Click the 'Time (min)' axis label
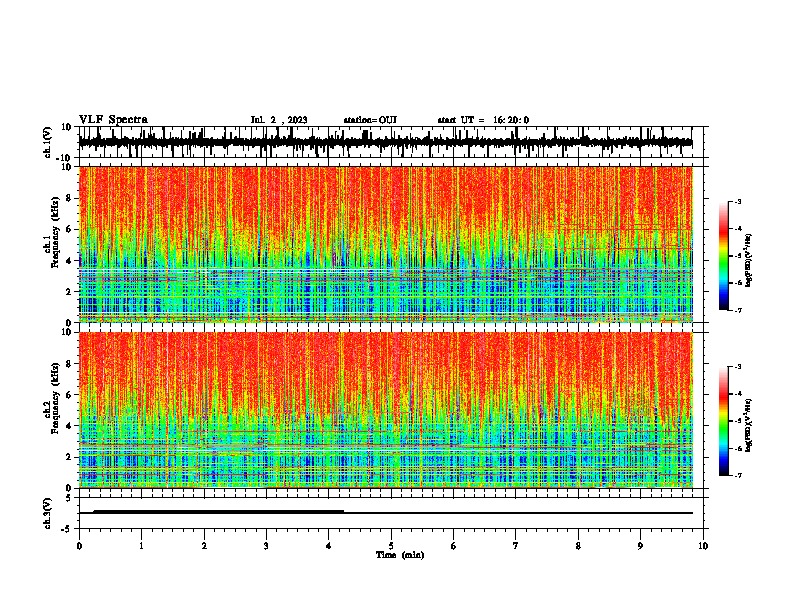 click(400, 555)
